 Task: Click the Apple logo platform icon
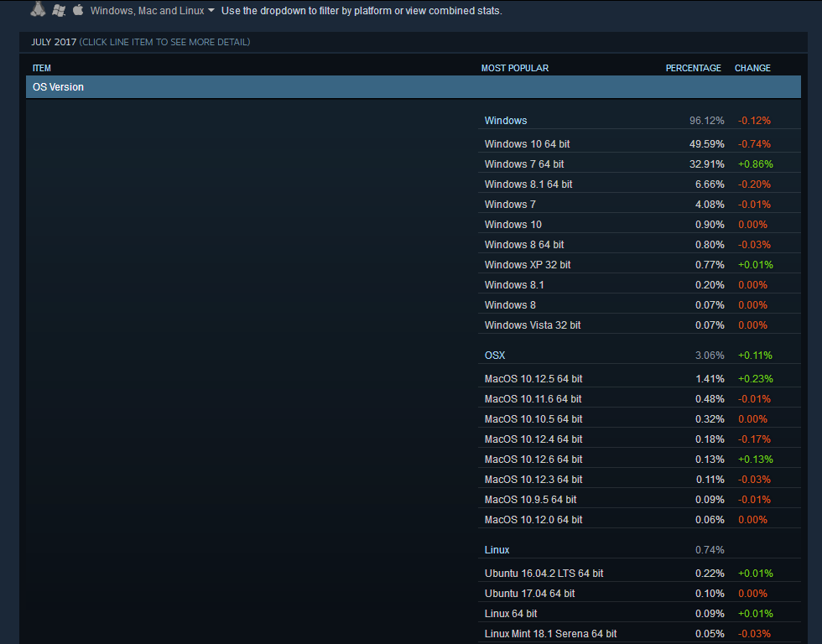(x=78, y=10)
